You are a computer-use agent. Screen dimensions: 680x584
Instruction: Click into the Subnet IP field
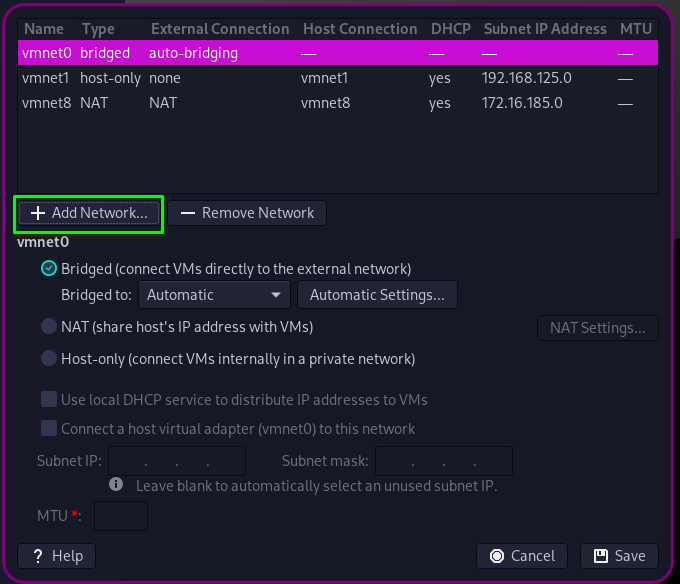(176, 461)
